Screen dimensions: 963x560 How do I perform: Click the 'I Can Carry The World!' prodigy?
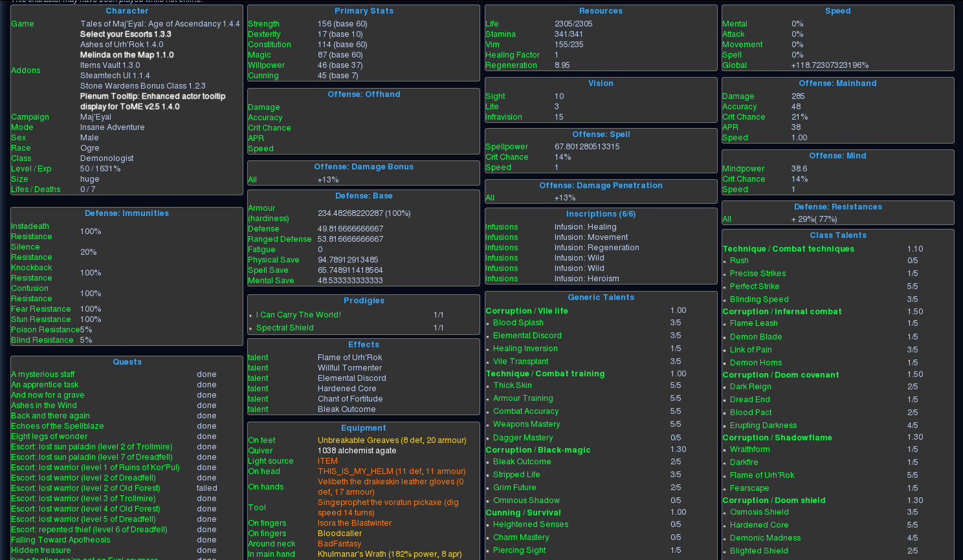pyautogui.click(x=298, y=315)
